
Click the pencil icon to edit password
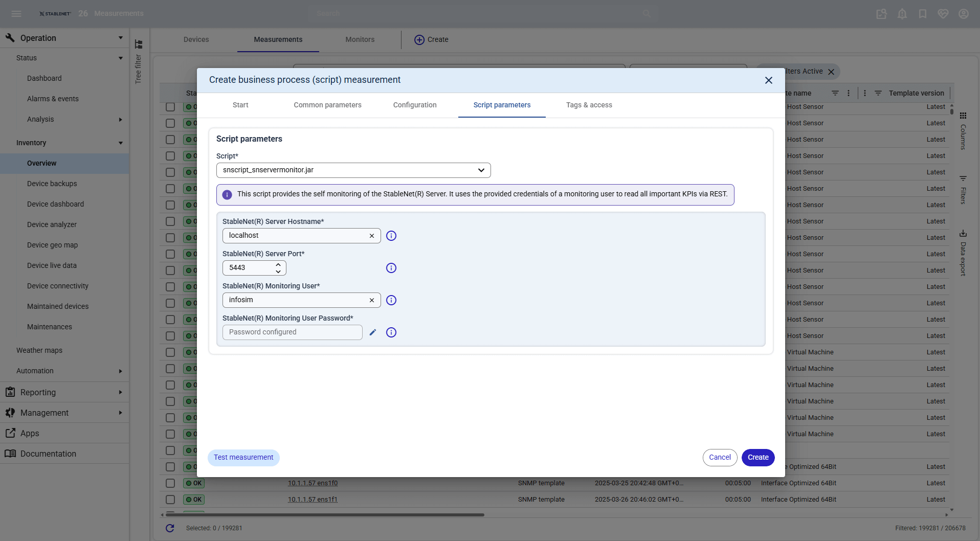pyautogui.click(x=373, y=332)
